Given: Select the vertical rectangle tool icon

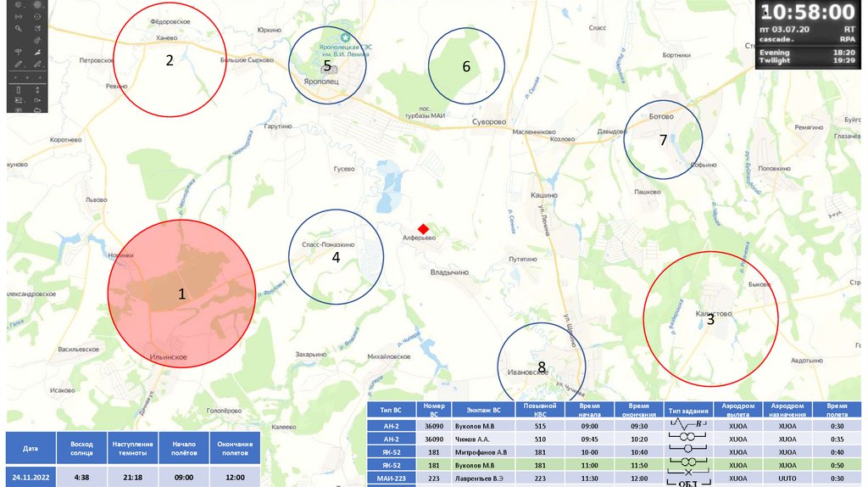Looking at the screenshot, I should coord(19,90).
